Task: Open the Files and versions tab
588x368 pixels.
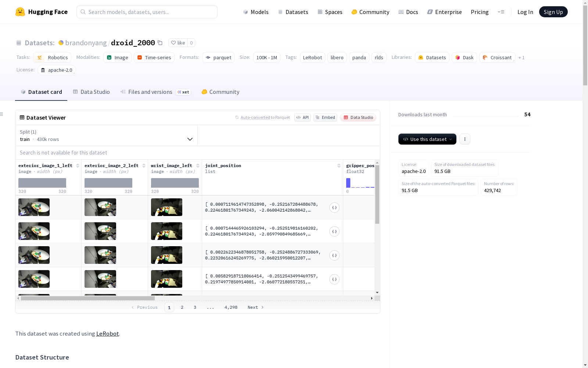Action: tap(155, 92)
